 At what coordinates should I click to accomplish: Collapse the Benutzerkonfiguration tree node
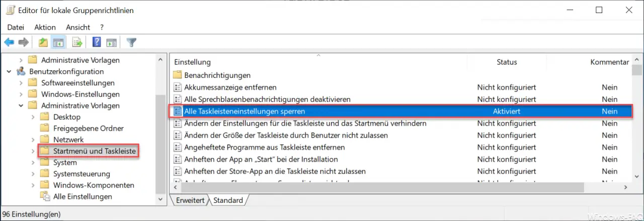[9, 71]
